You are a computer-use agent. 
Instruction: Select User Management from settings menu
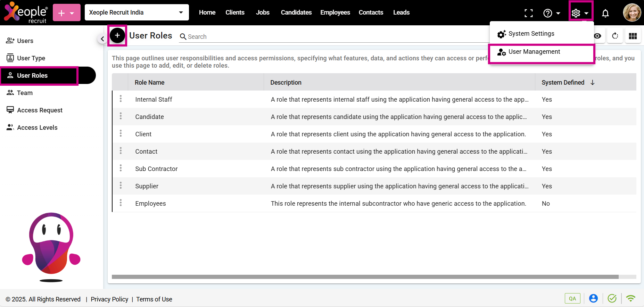534,52
